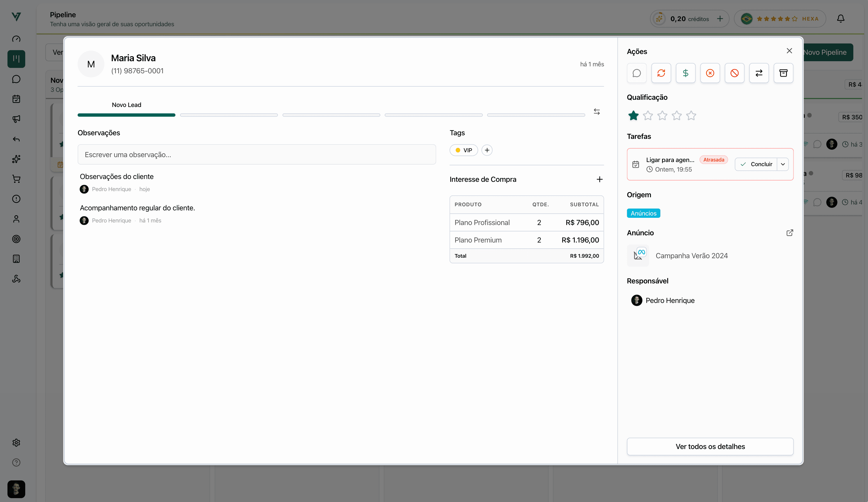Click the red circled X action
This screenshot has height=502, width=868.
710,73
